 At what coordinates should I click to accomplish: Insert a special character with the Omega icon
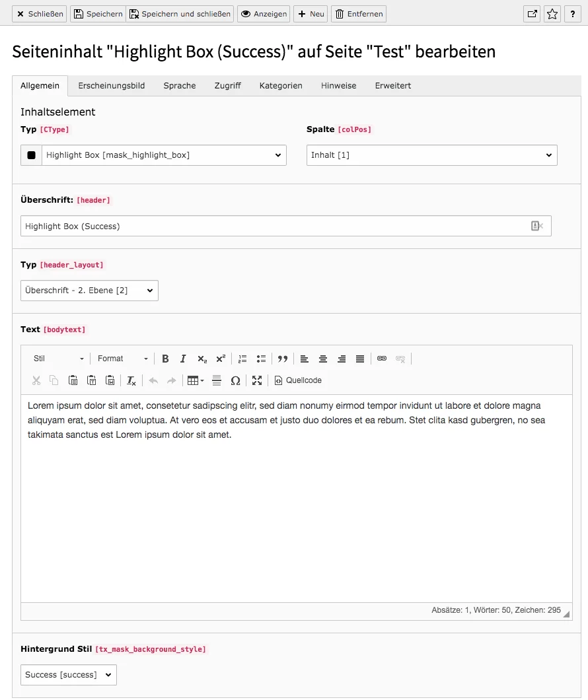pyautogui.click(x=235, y=380)
